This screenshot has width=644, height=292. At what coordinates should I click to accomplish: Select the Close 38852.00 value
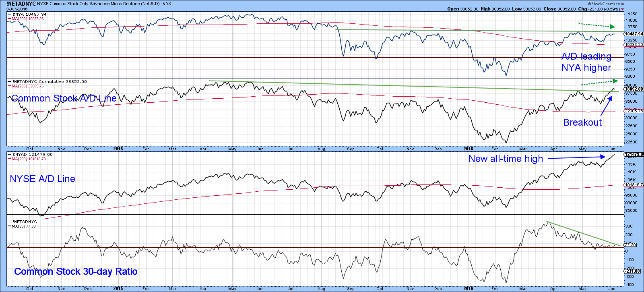[x=559, y=9]
